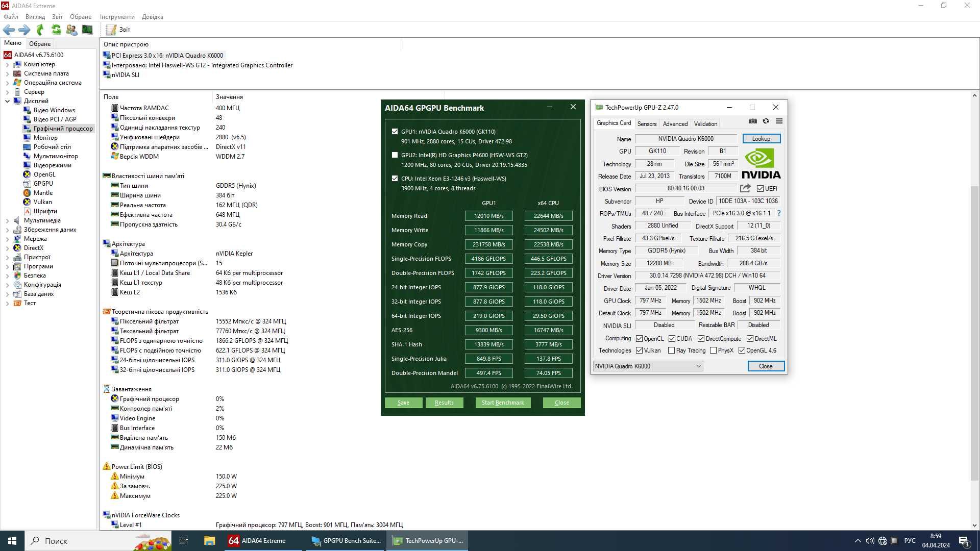The height and width of the screenshot is (551, 980).
Task: Toggle the OpenCL checkbox in GPU-Z
Action: tap(639, 339)
